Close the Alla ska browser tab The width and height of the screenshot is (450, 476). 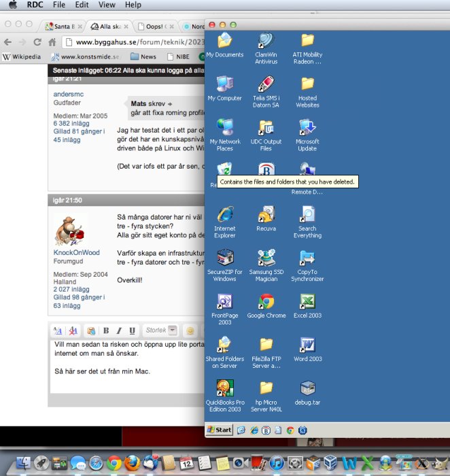(x=126, y=27)
